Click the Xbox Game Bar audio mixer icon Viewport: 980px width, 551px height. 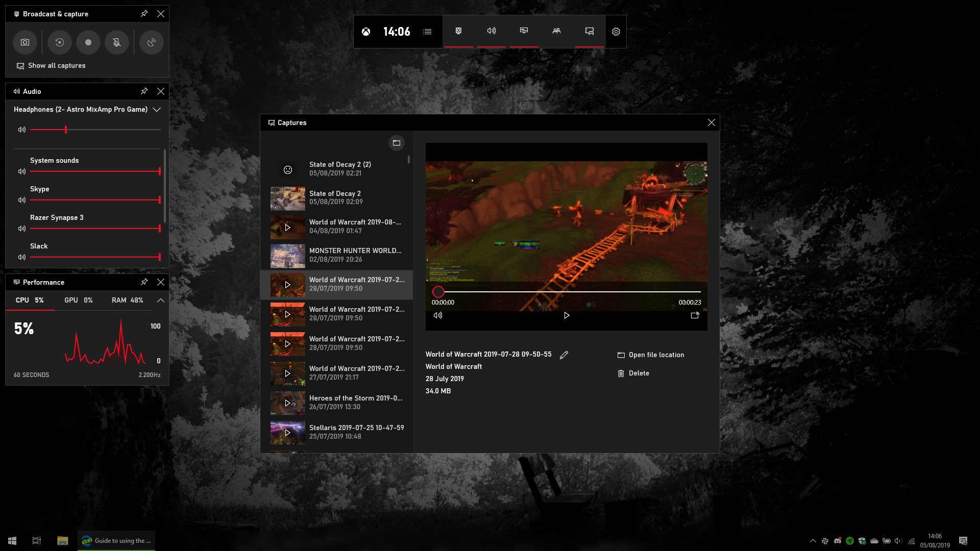click(x=491, y=32)
